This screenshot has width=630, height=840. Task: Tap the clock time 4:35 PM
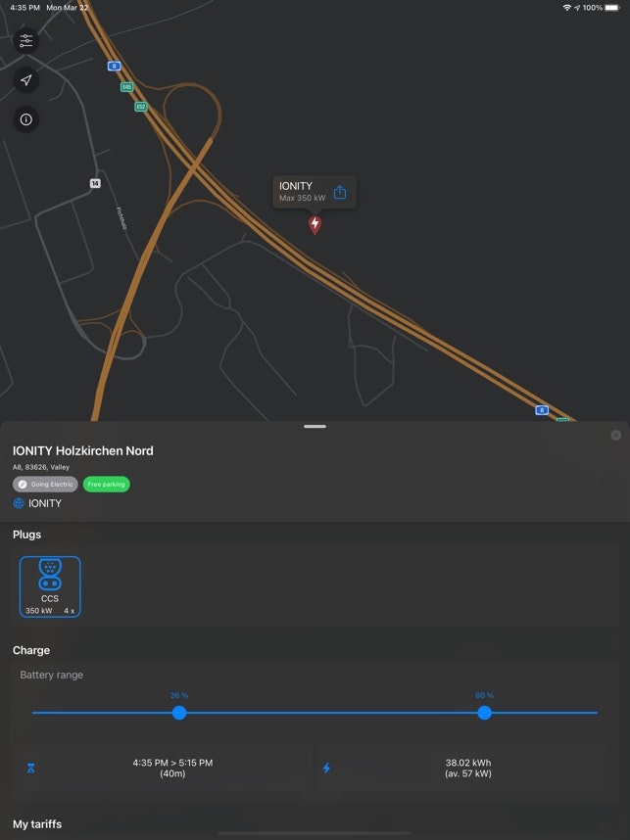(x=24, y=8)
